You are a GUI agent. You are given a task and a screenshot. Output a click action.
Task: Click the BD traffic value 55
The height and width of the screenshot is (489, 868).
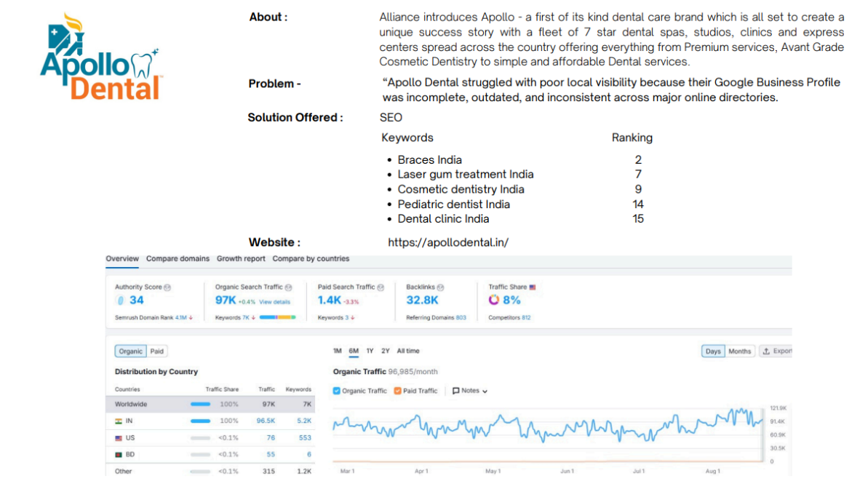coord(271,454)
